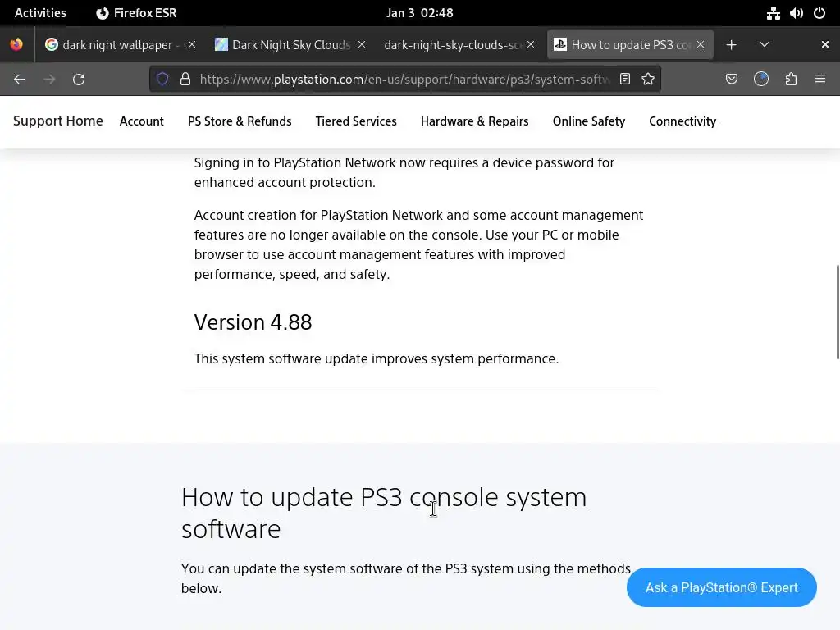Open tracking protection shield icon
The height and width of the screenshot is (630, 840).
[x=162, y=79]
